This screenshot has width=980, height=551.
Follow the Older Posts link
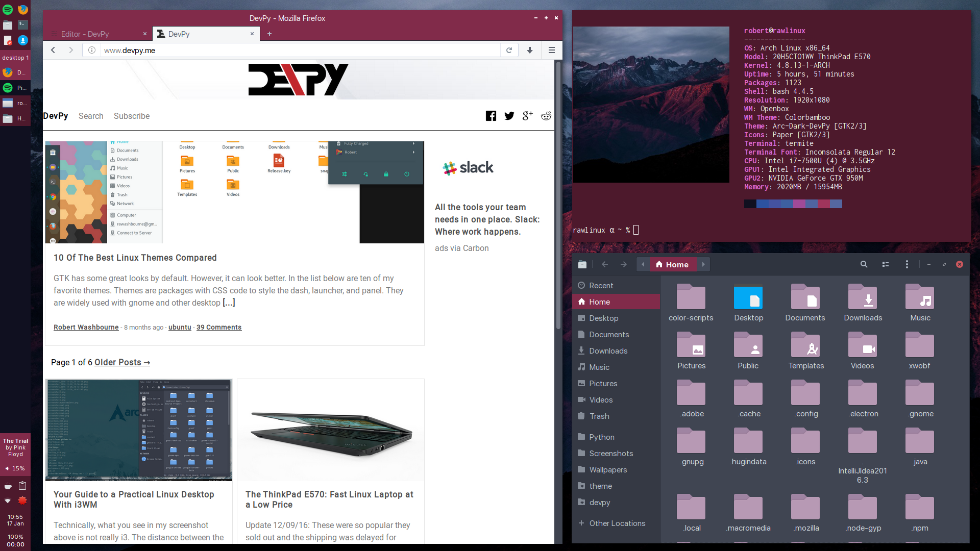click(x=122, y=362)
